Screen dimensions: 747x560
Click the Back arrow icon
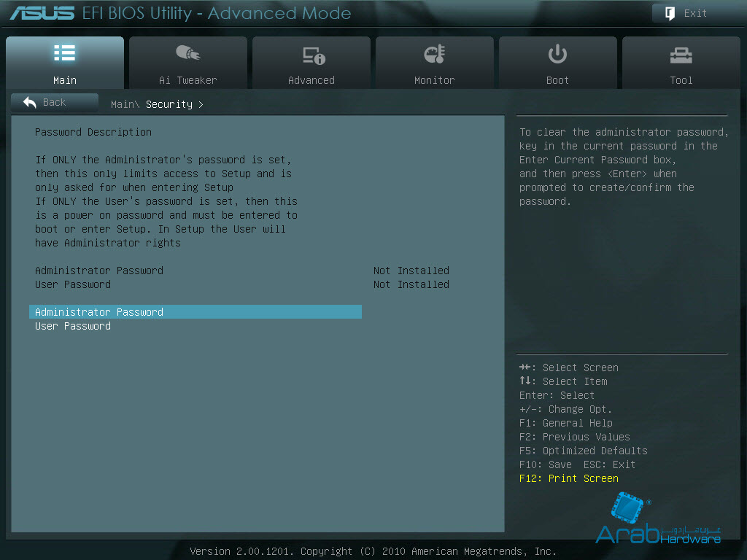coord(29,102)
